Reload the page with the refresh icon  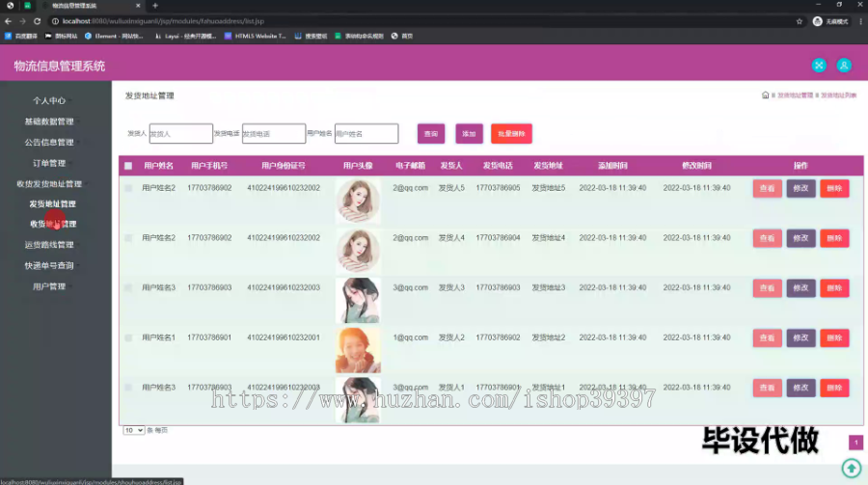tap(37, 21)
